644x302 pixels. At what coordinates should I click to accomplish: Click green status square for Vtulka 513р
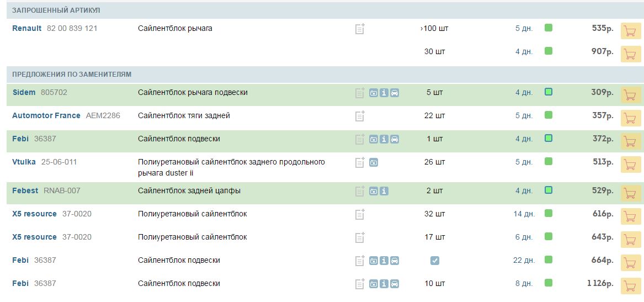point(549,161)
